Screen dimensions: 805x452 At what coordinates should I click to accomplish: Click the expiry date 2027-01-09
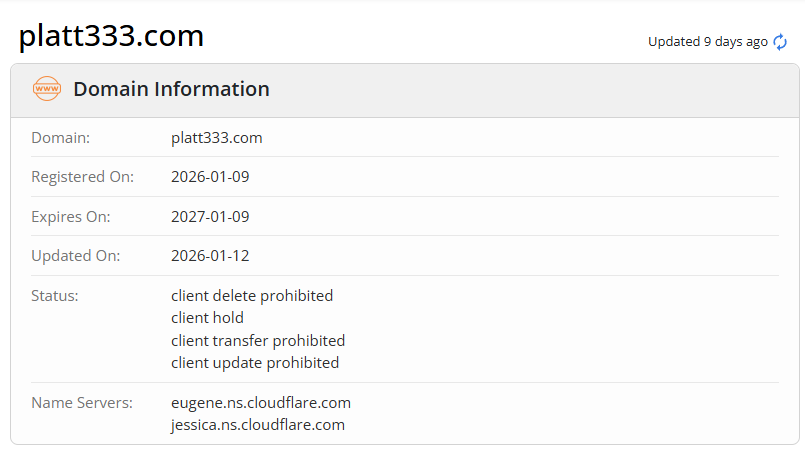[x=210, y=216]
